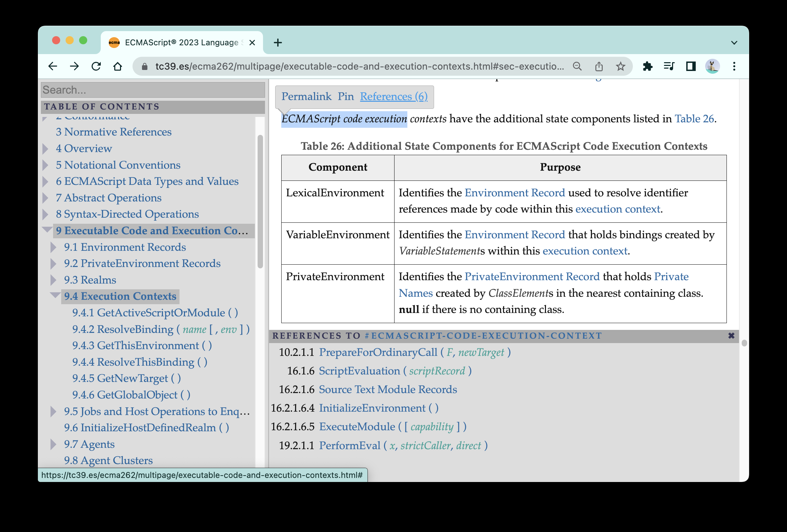The image size is (787, 532).
Task: Navigate forward in browser history
Action: click(x=74, y=66)
